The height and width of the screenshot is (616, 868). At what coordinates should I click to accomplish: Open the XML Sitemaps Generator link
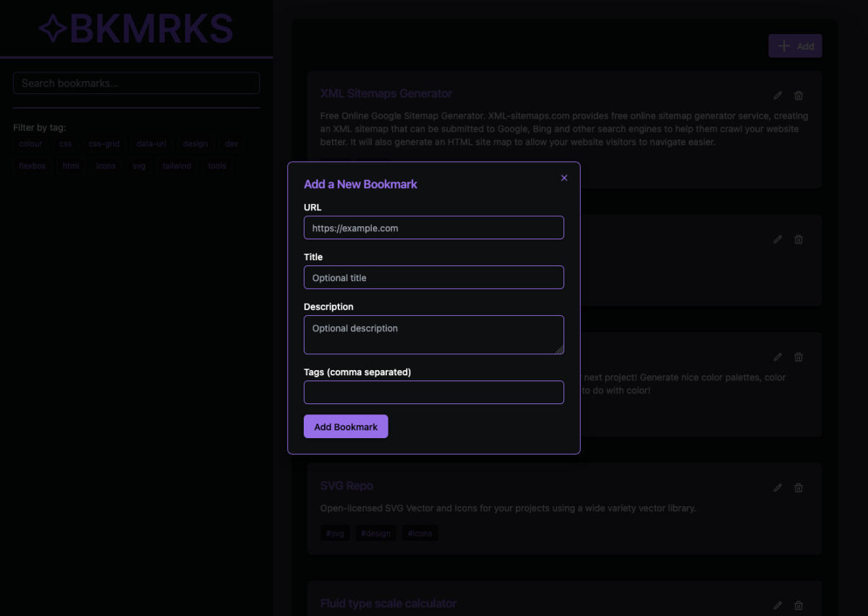386,93
